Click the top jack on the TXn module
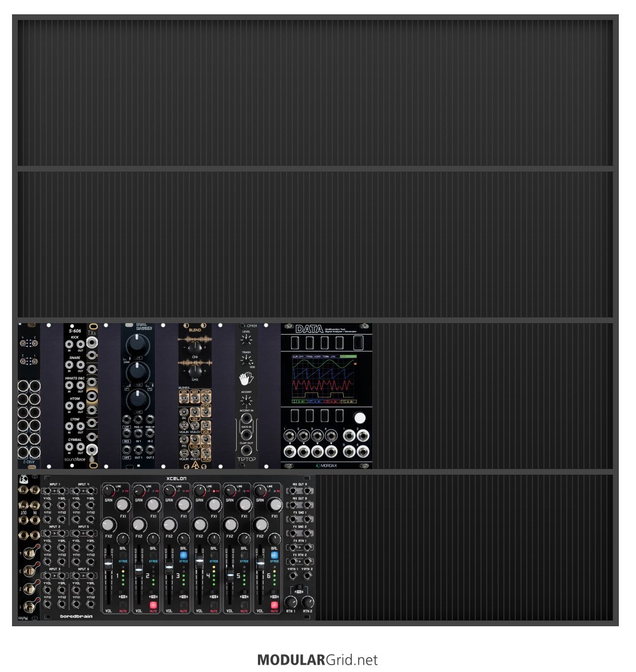 (x=92, y=341)
